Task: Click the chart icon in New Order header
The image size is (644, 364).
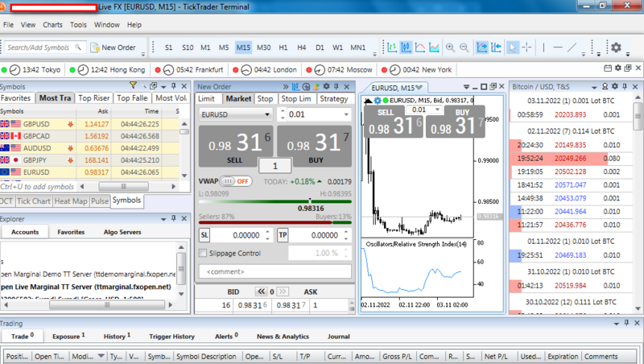Action: tap(295, 86)
